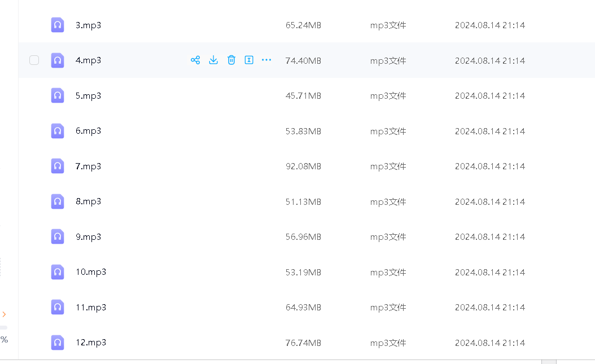The width and height of the screenshot is (595, 364).
Task: Open the 8.mp3 file name
Action: [88, 201]
